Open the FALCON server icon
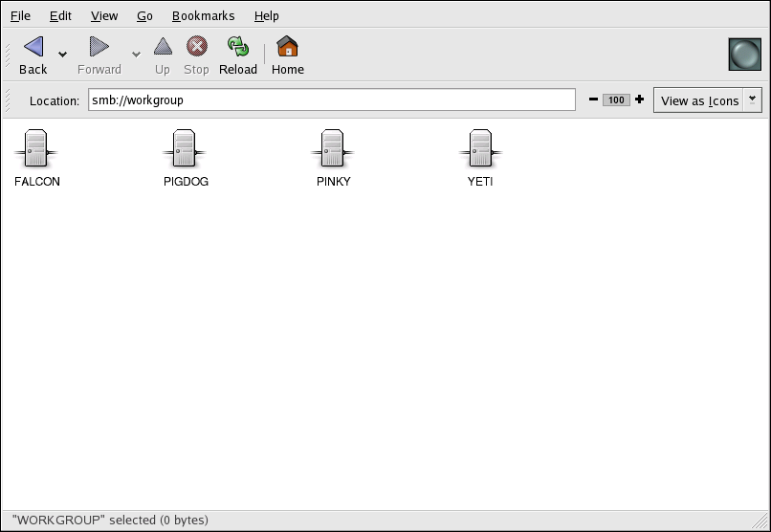This screenshot has height=532, width=771. pos(37,150)
